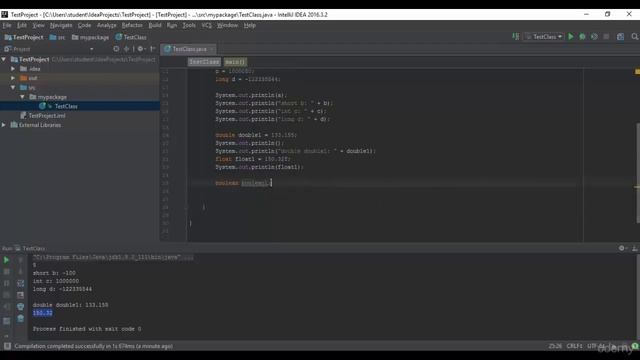Screen dimensions: 640x360
Task: Collapse the TestProject root node
Action: coord(4,60)
